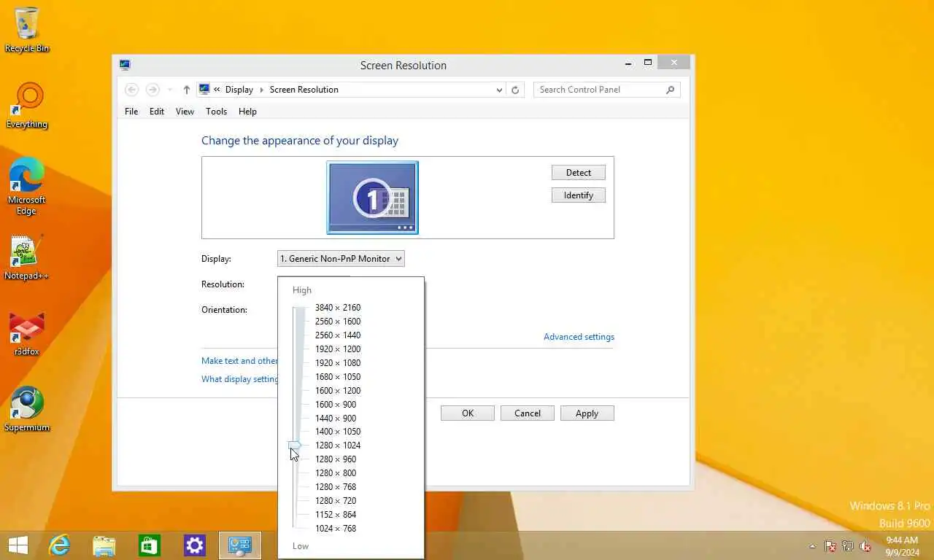
Task: Choose 1280 × 800 resolution
Action: tap(336, 473)
